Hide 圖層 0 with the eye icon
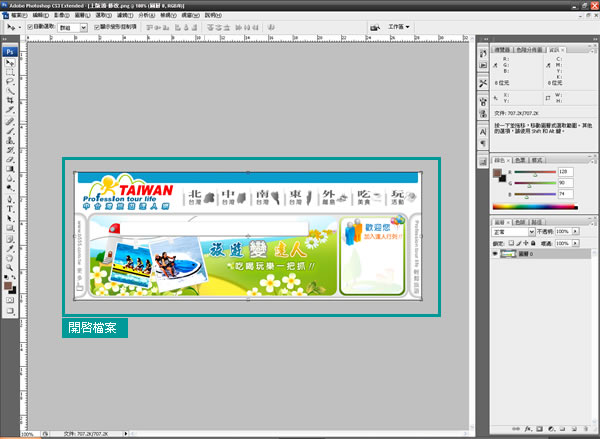Viewport: 600px width, 439px height. coord(495,254)
